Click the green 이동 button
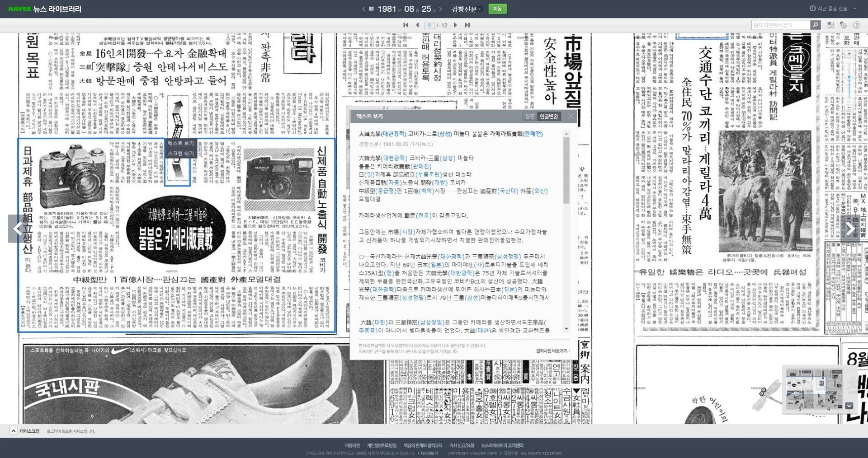 [x=497, y=9]
